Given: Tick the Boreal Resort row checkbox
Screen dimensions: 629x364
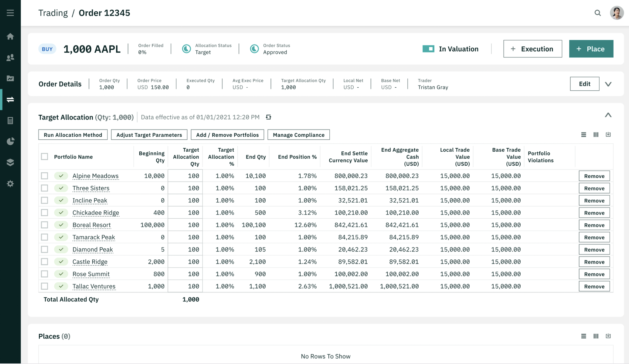Looking at the screenshot, I should point(45,225).
